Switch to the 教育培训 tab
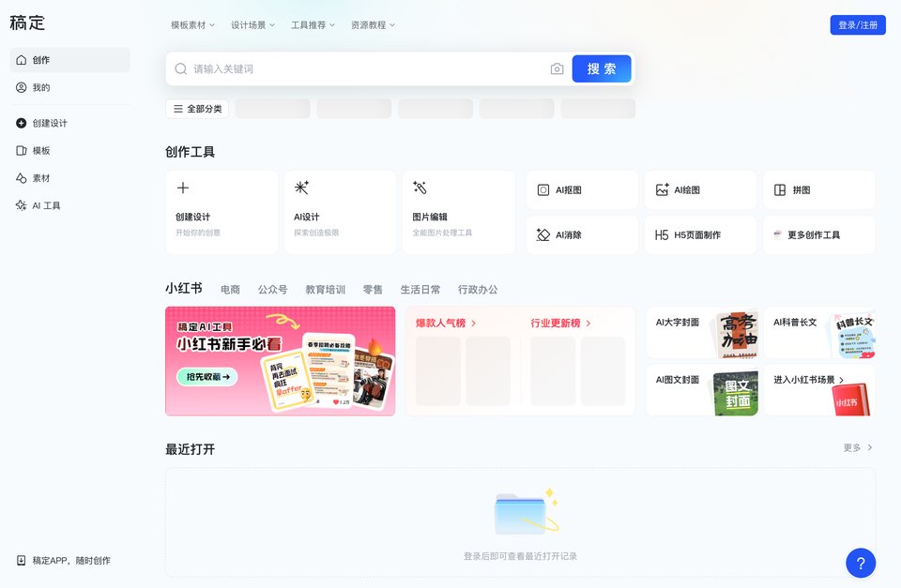 pyautogui.click(x=326, y=290)
